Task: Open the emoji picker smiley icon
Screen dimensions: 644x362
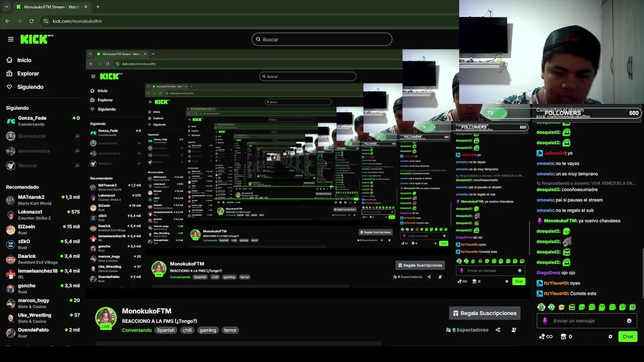Action: pyautogui.click(x=629, y=321)
